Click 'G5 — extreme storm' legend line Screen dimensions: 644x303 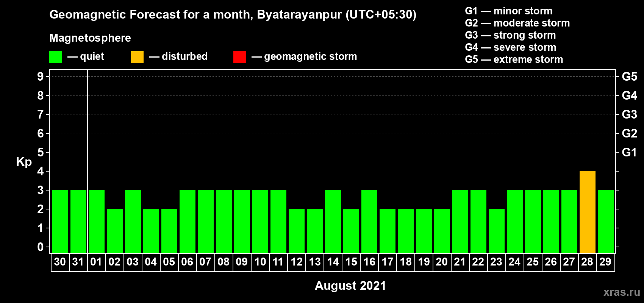[x=514, y=59]
